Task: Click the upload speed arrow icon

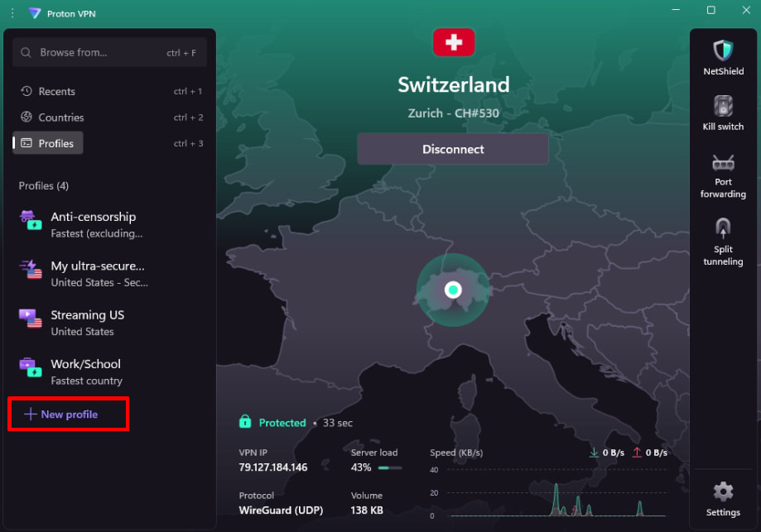Action: pos(636,452)
